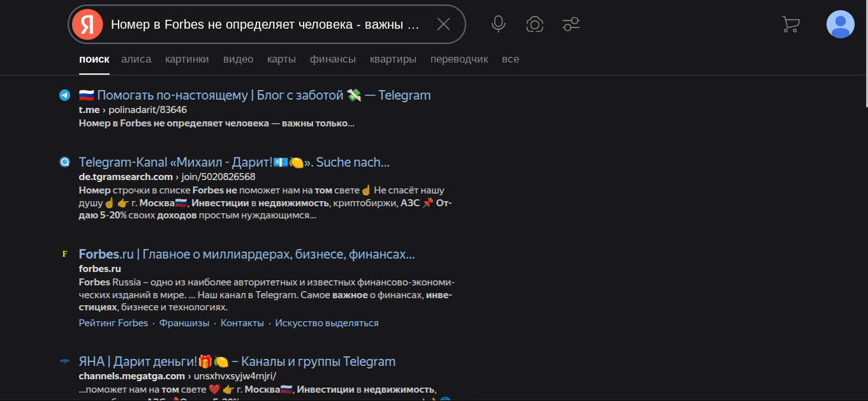Clear the search query with X icon

443,24
